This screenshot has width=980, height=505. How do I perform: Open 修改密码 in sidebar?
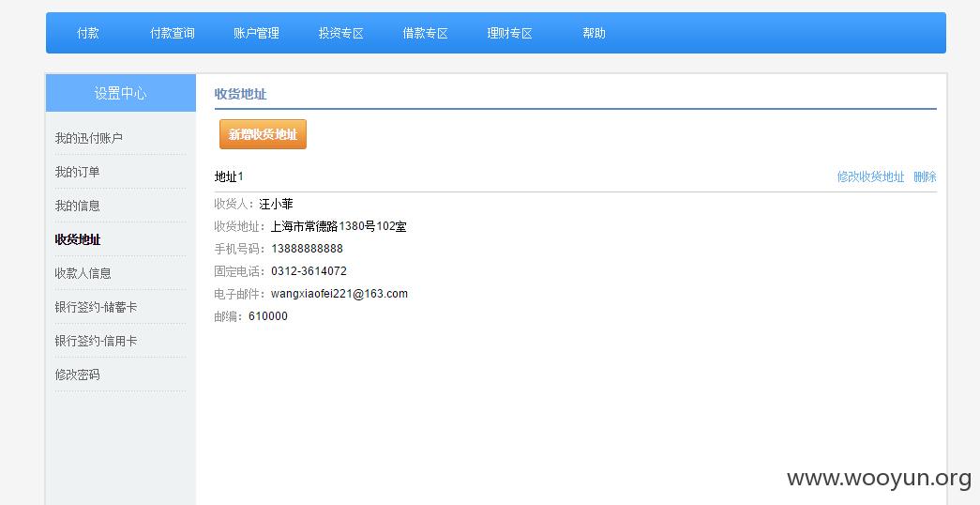coord(77,375)
